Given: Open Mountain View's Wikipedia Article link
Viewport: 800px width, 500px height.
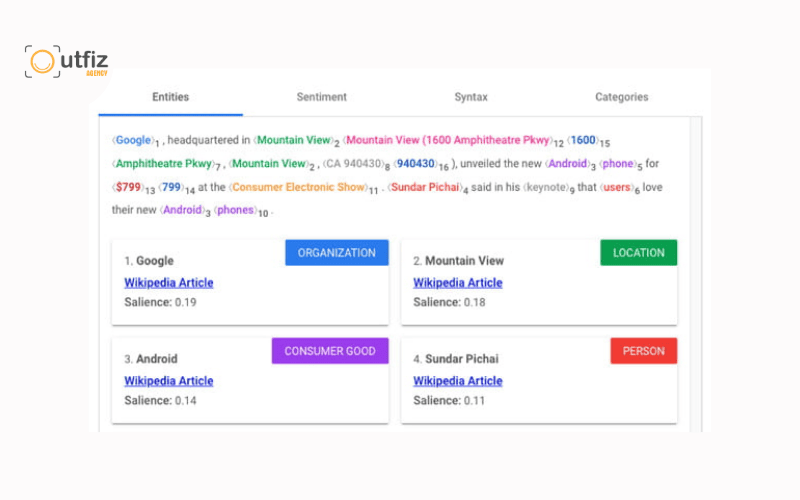Looking at the screenshot, I should click(x=458, y=283).
